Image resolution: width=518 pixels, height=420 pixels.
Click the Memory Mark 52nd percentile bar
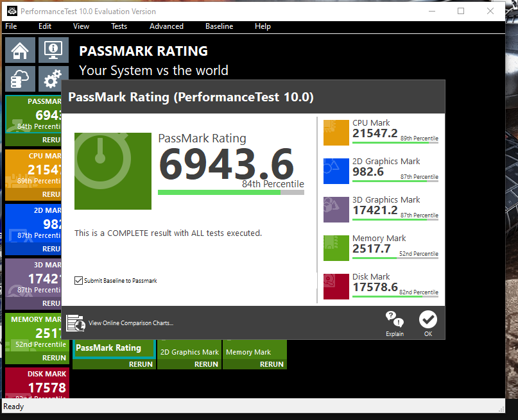(x=395, y=258)
